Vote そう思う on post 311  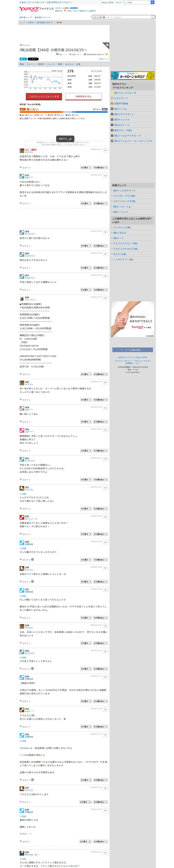[x=86, y=168]
